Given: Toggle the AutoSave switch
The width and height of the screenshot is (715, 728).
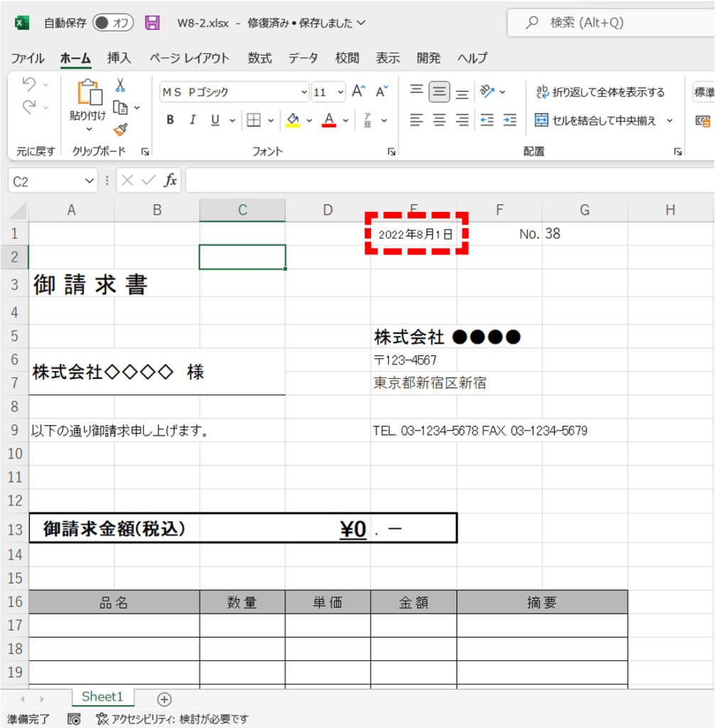Looking at the screenshot, I should click(113, 23).
